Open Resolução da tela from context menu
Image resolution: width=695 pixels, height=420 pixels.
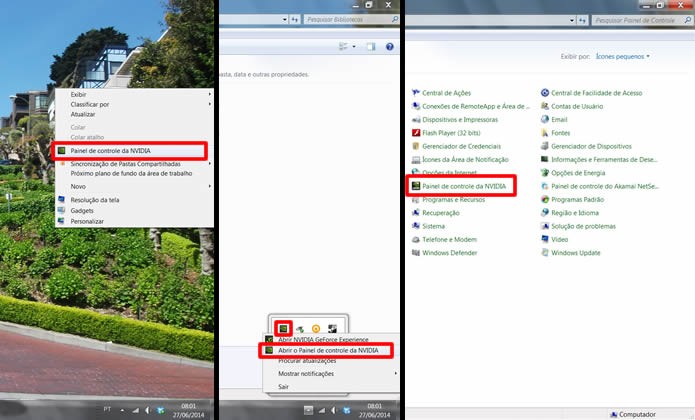[95, 200]
